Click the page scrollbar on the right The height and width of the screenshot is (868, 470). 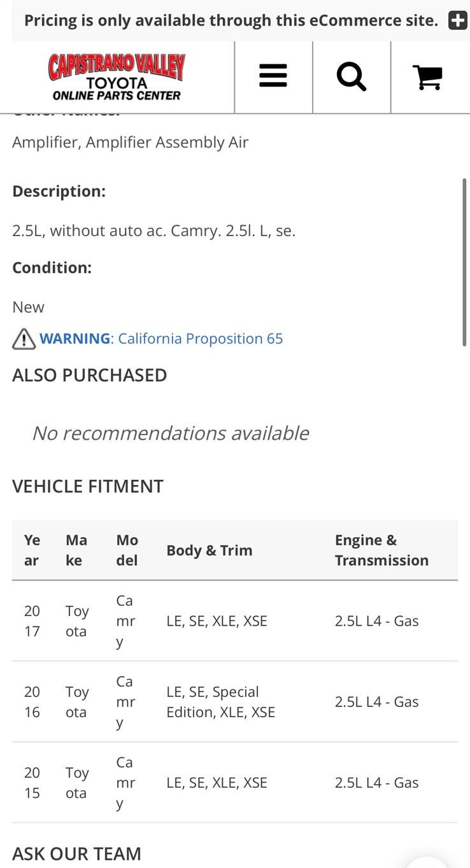pos(465,262)
